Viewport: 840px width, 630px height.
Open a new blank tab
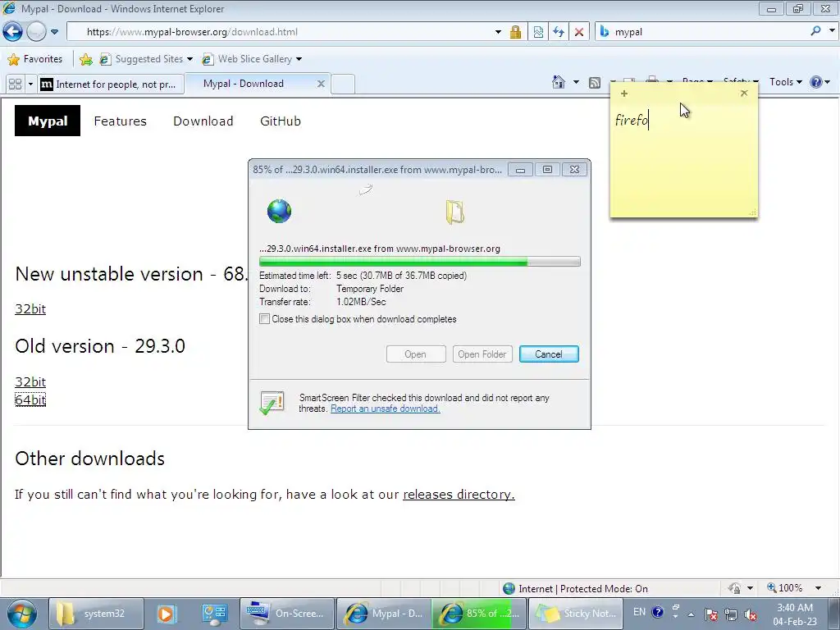click(343, 84)
